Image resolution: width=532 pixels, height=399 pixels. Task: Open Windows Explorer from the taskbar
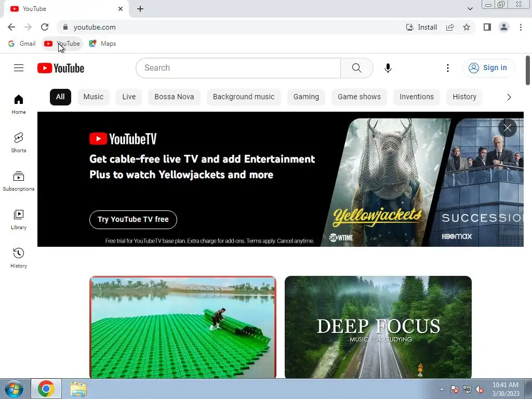click(x=78, y=389)
